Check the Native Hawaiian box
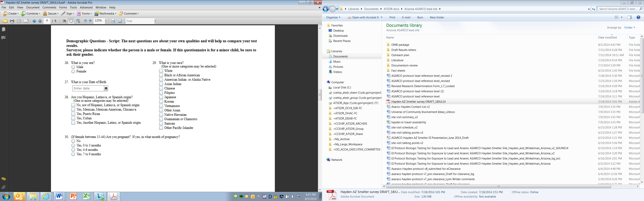644x201 pixels. [x=161, y=115]
